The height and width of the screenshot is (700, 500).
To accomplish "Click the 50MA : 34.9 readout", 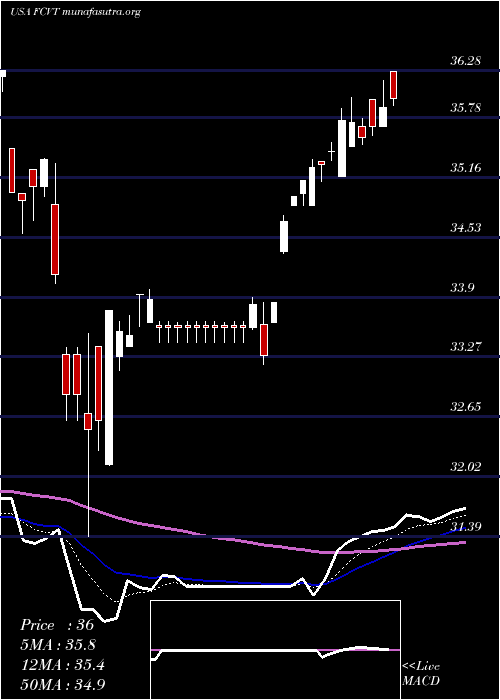I will point(63,684).
